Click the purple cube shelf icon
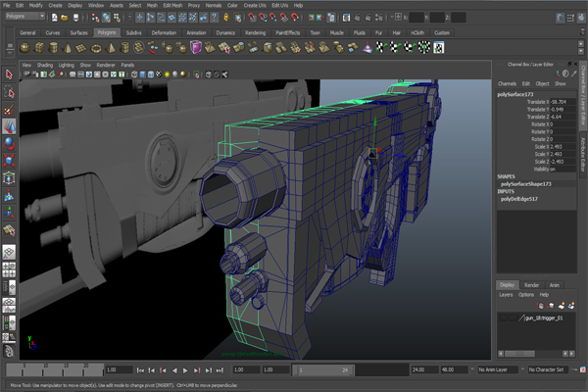This screenshot has width=588, height=392. tap(196, 48)
